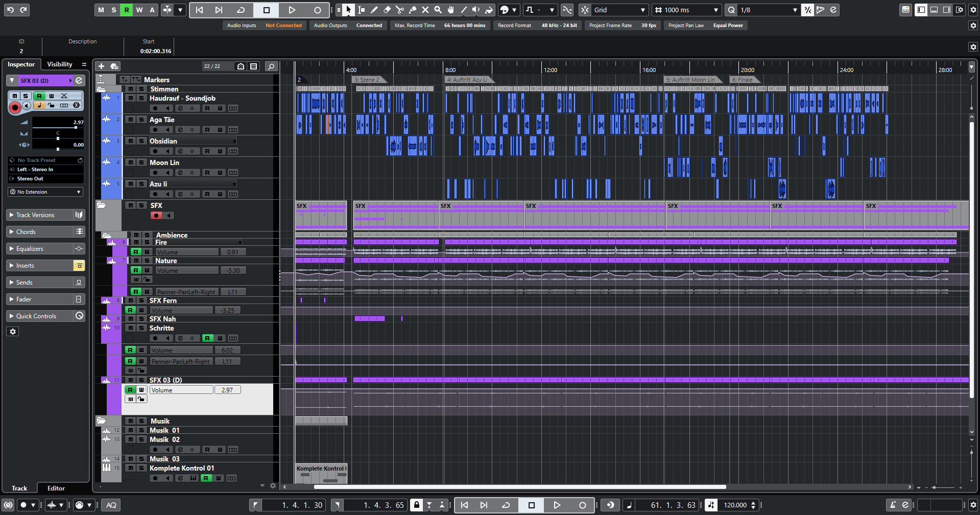Click the Redo arrow in top toolbar

(x=23, y=10)
